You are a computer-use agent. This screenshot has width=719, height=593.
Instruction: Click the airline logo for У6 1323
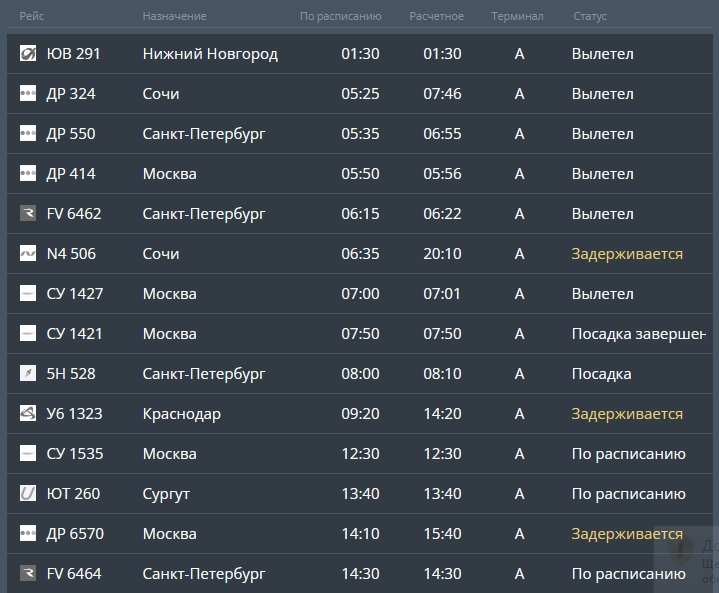click(28, 414)
